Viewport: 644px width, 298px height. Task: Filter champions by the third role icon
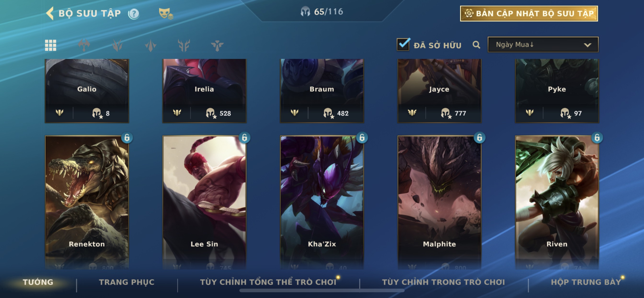[x=150, y=45]
